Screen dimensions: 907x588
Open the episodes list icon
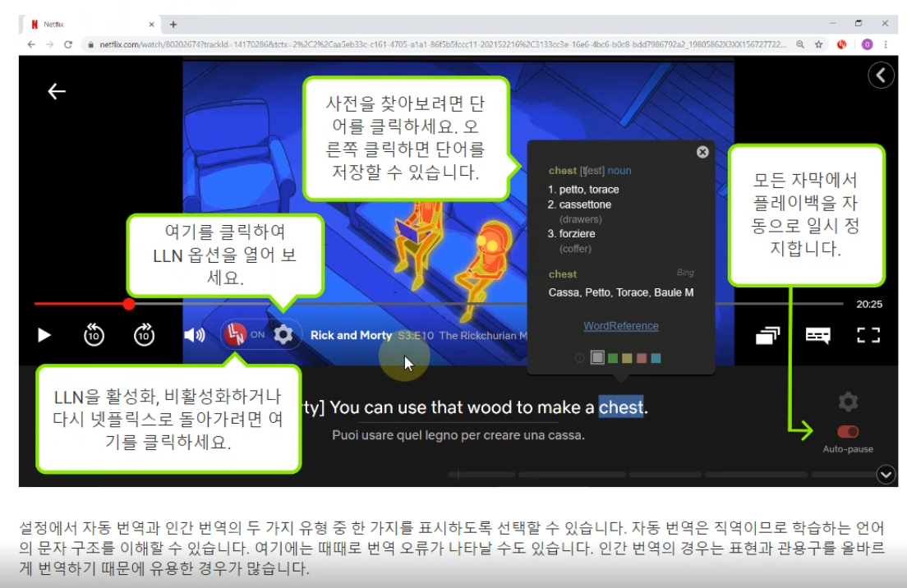pyautogui.click(x=767, y=335)
